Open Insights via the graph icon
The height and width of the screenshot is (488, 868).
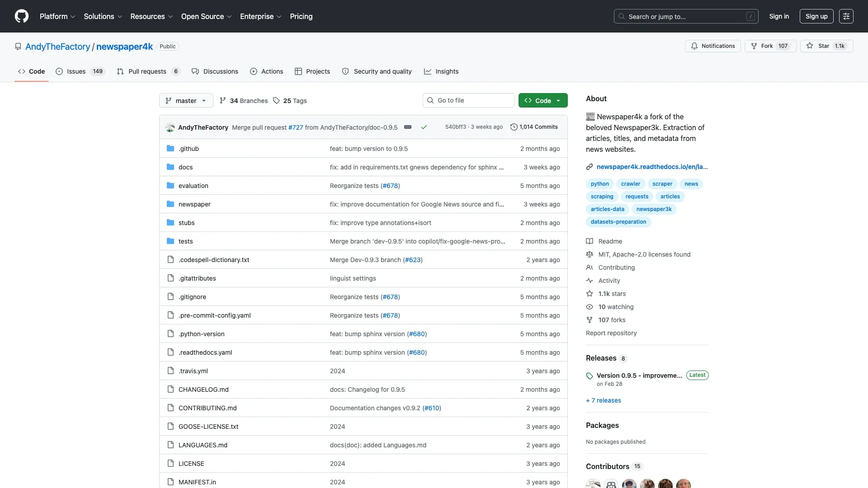pos(428,71)
